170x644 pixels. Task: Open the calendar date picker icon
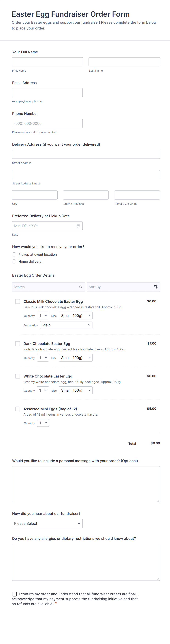pyautogui.click(x=78, y=226)
